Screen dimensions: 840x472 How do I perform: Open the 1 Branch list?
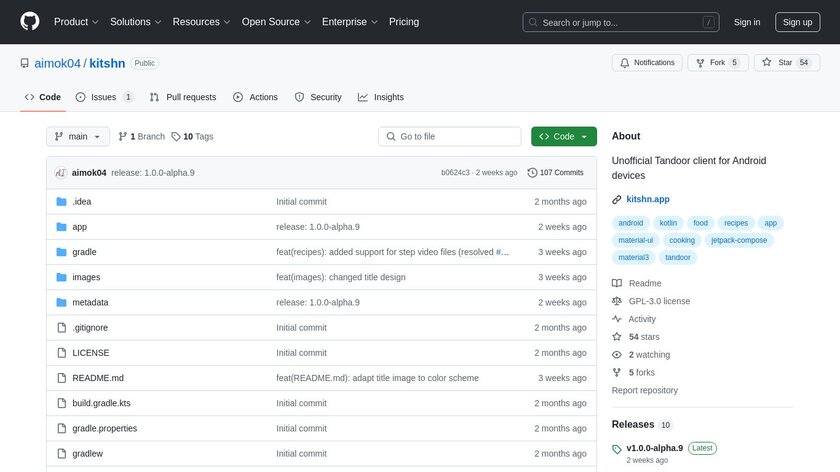[141, 137]
